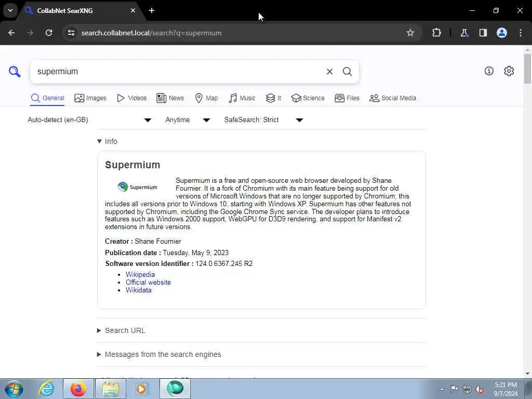
Task: Toggle the browser side panel icon
Action: [483, 33]
